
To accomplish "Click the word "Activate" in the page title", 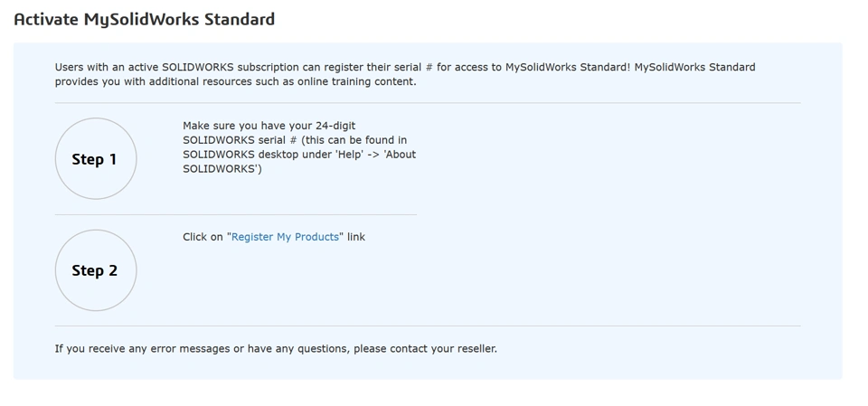I will [x=46, y=19].
